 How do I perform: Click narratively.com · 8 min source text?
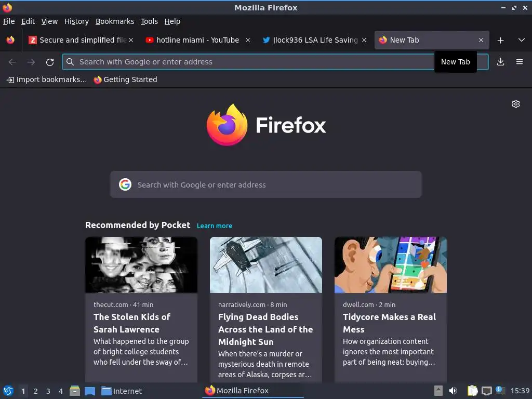tap(252, 304)
